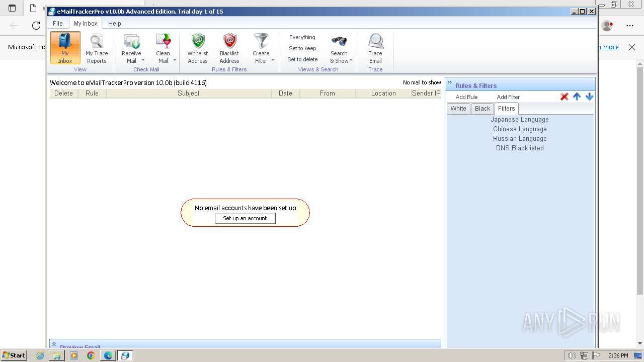Expand the Preview Email panel
Viewport: 644px width, 362px height.
54,345
